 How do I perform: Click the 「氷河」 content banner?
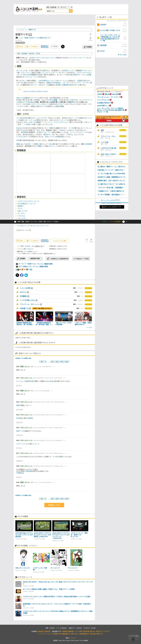(x=112, y=119)
